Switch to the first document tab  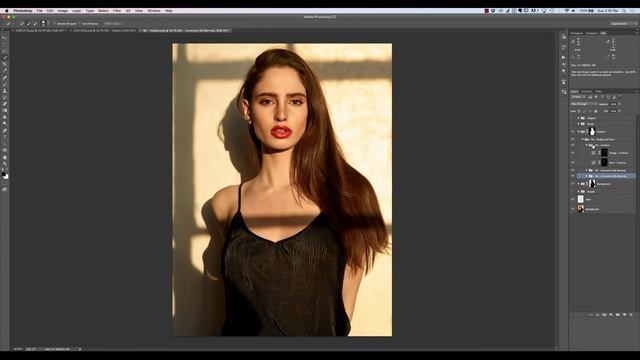[x=40, y=30]
